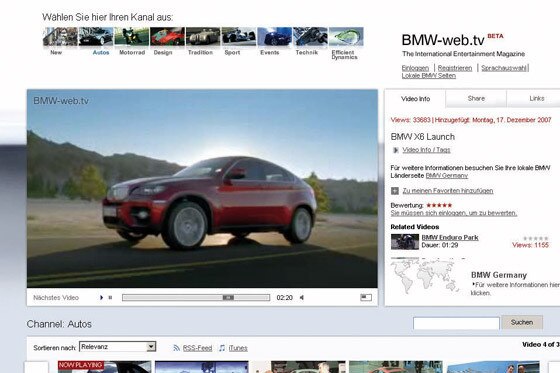Click the stop button in the player
The image size is (560, 373).
[x=110, y=297]
